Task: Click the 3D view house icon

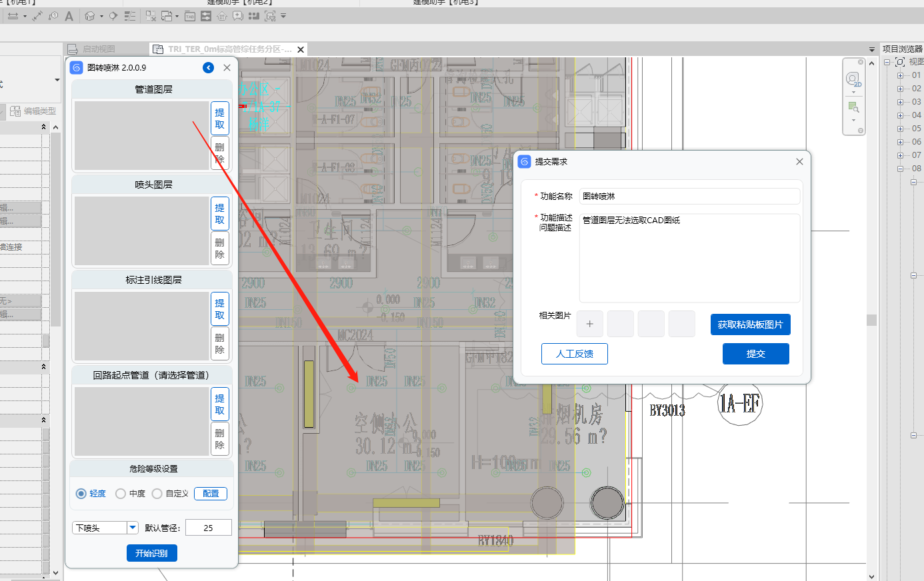Action: point(90,16)
